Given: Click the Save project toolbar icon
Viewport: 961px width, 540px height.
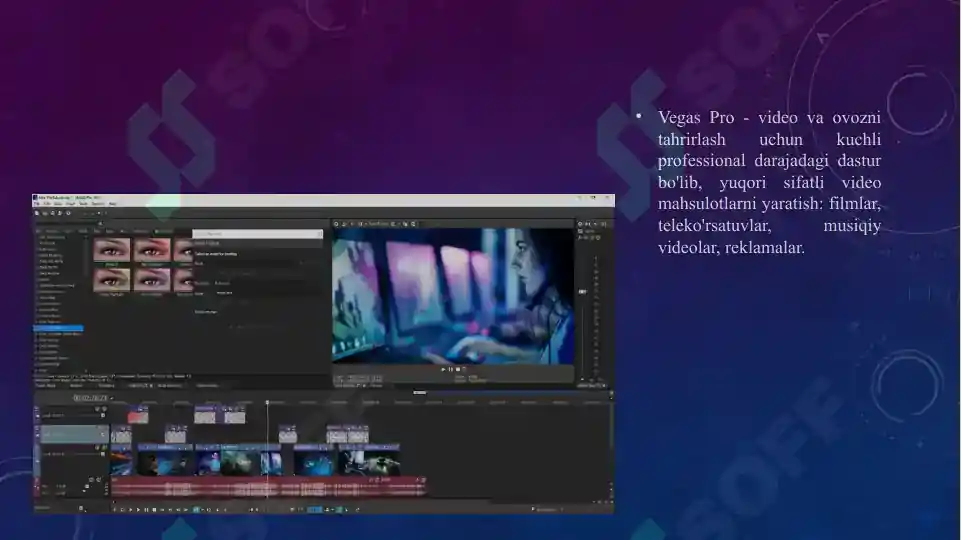Looking at the screenshot, I should [53, 213].
